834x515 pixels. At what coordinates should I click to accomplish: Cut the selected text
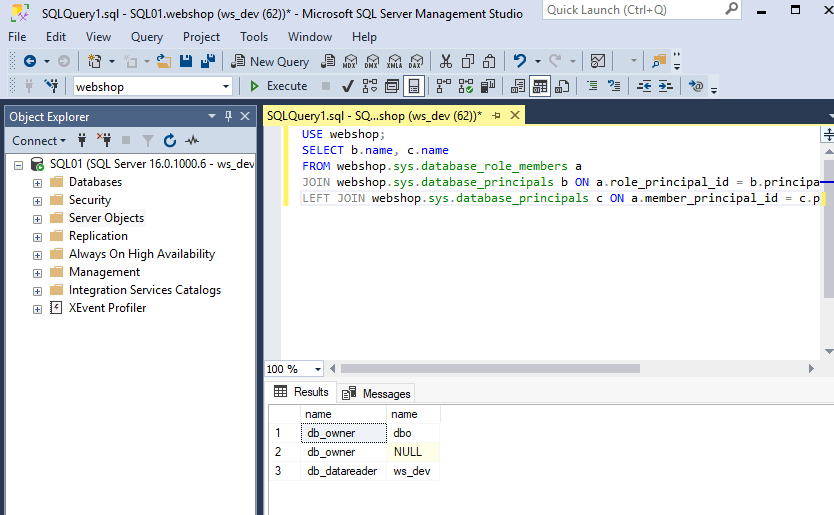[446, 61]
